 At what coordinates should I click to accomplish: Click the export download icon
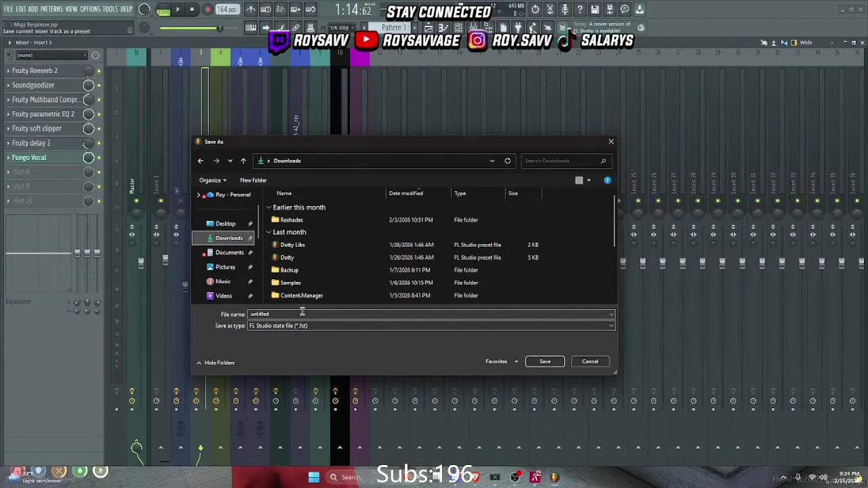tap(639, 9)
